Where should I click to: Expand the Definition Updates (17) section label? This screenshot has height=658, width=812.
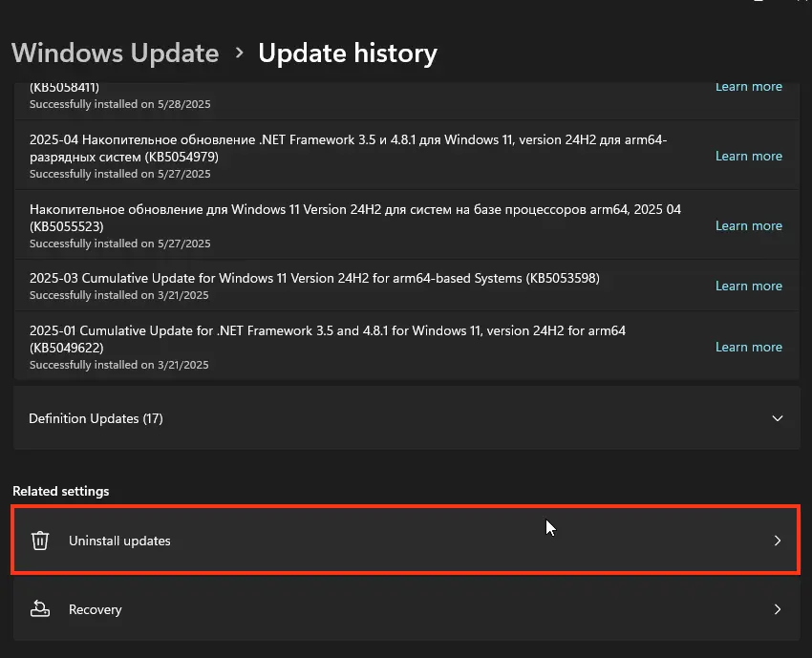pos(96,418)
